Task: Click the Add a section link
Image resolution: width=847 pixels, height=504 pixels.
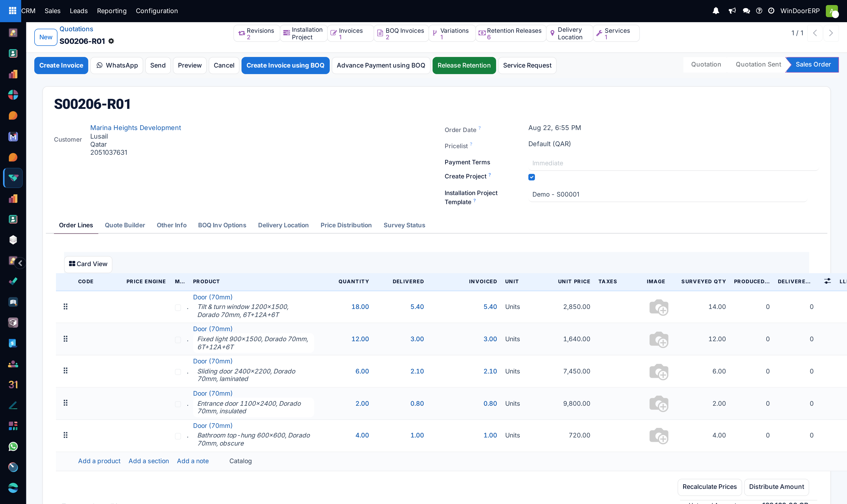Action: click(148, 461)
